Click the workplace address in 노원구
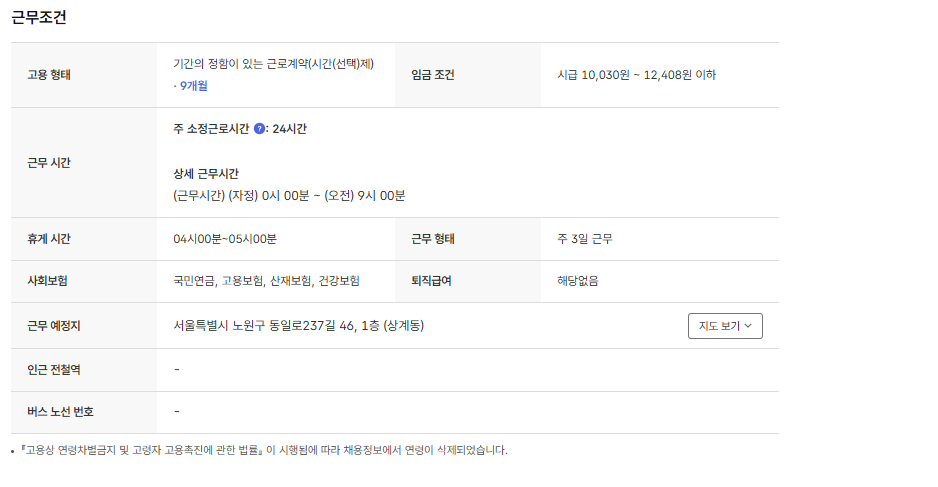This screenshot has width=938, height=487. pyautogui.click(x=298, y=326)
